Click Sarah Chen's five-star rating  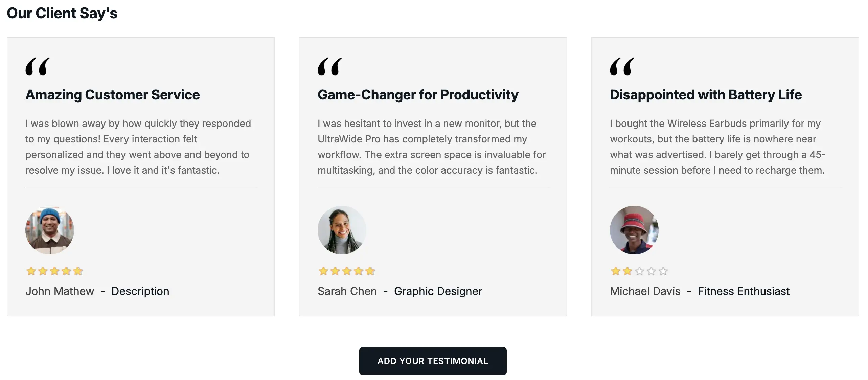[347, 271]
